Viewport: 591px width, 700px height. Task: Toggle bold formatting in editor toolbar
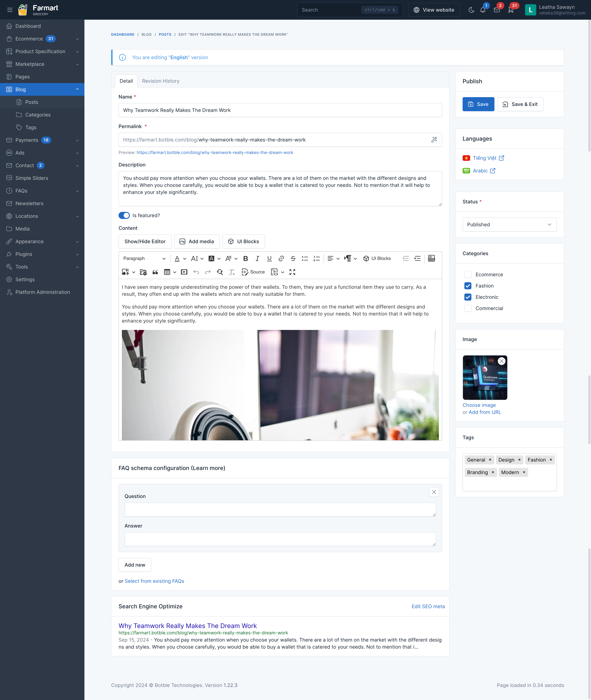click(x=246, y=258)
